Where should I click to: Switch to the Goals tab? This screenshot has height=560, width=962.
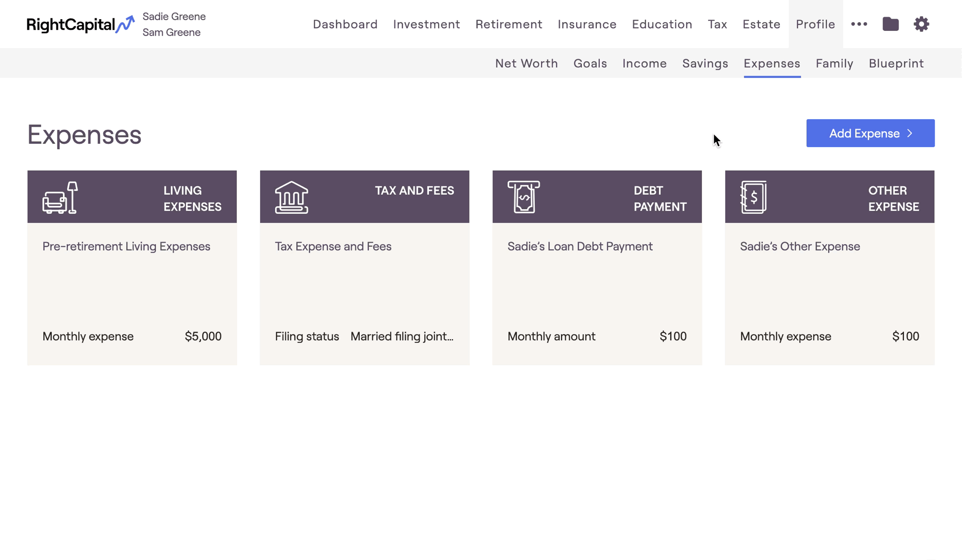tap(590, 63)
